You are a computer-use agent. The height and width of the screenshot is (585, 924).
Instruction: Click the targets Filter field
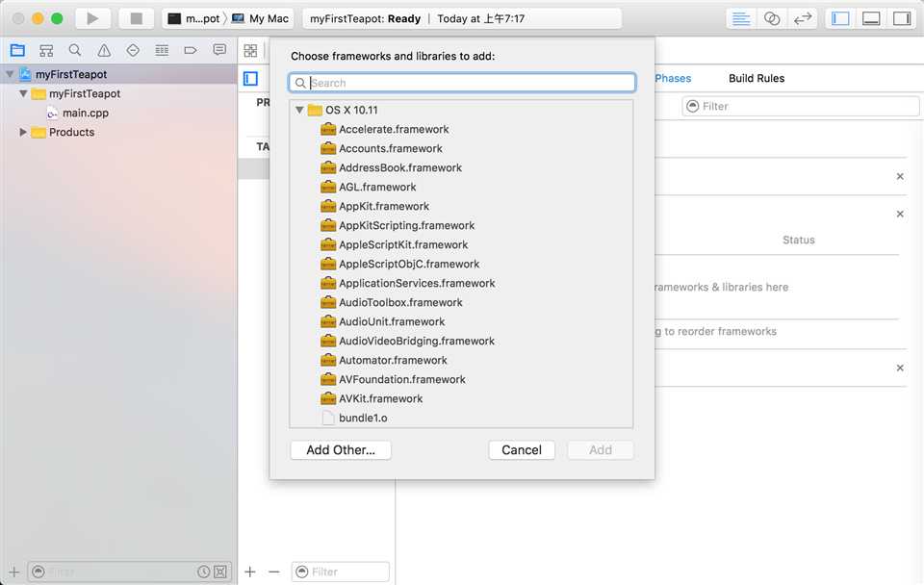[x=341, y=572]
